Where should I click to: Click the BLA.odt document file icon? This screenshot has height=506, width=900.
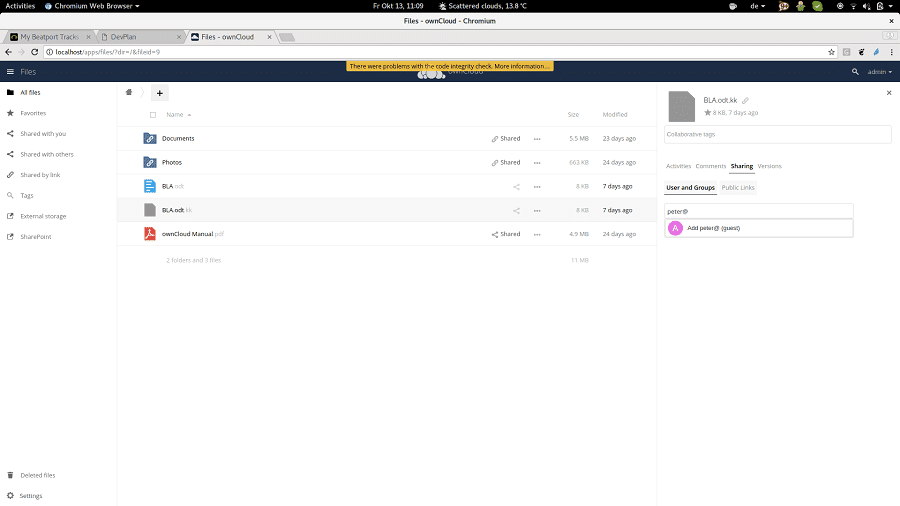150,186
